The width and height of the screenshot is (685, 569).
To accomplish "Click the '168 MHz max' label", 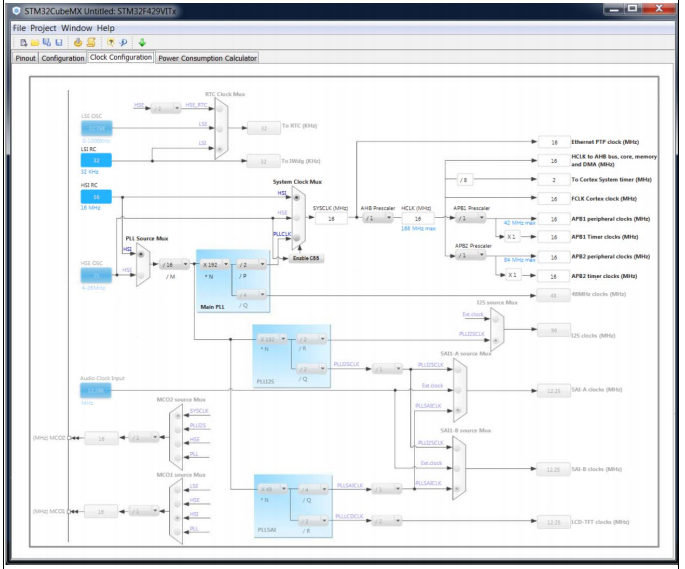I will 418,228.
